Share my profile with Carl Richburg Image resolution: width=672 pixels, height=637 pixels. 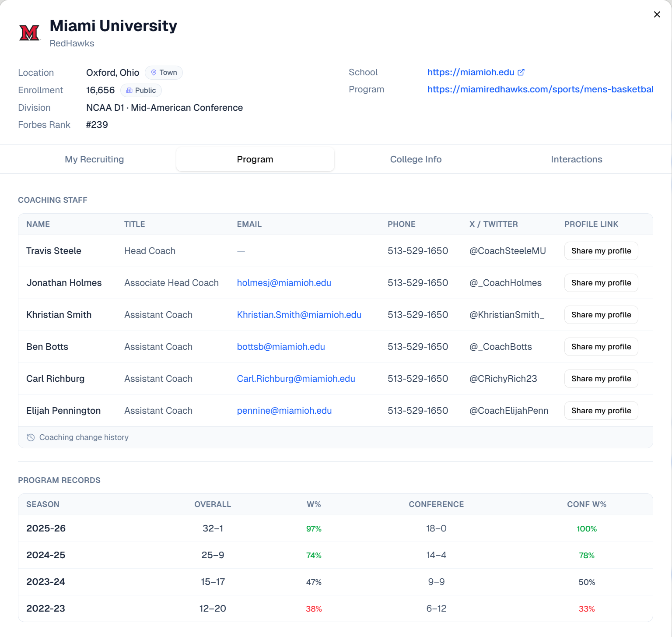pyautogui.click(x=601, y=379)
